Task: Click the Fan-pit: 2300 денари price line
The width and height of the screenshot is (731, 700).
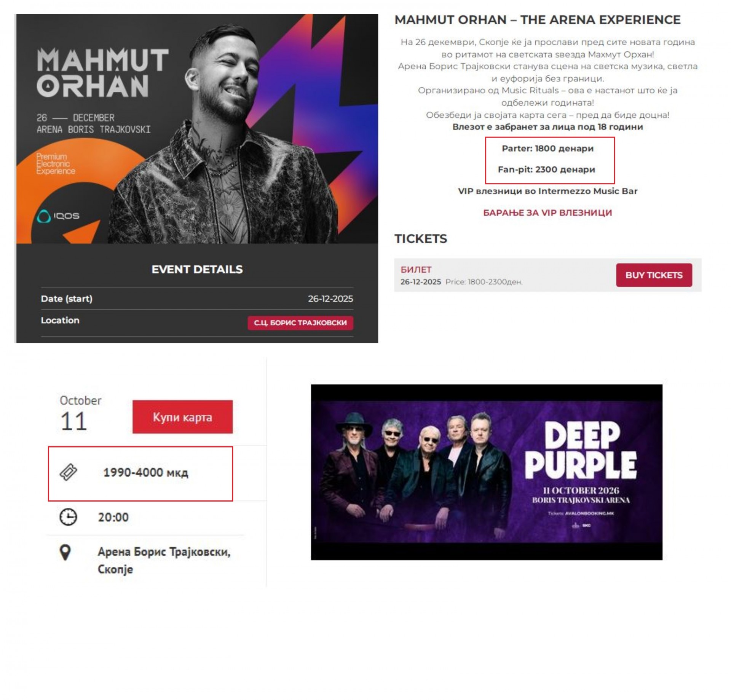Action: (546, 169)
